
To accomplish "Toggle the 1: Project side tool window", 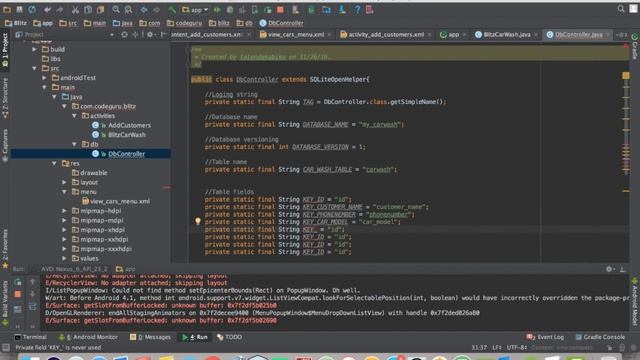I will (x=5, y=49).
